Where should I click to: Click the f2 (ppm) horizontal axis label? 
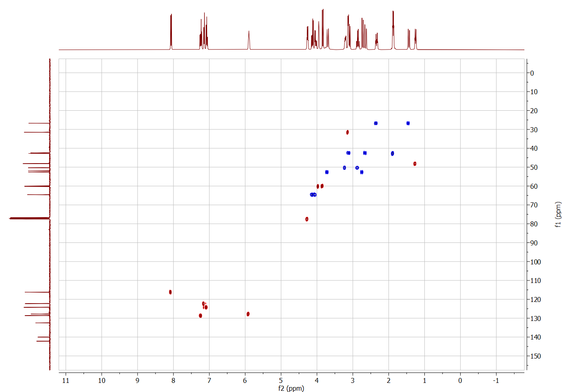click(x=291, y=388)
